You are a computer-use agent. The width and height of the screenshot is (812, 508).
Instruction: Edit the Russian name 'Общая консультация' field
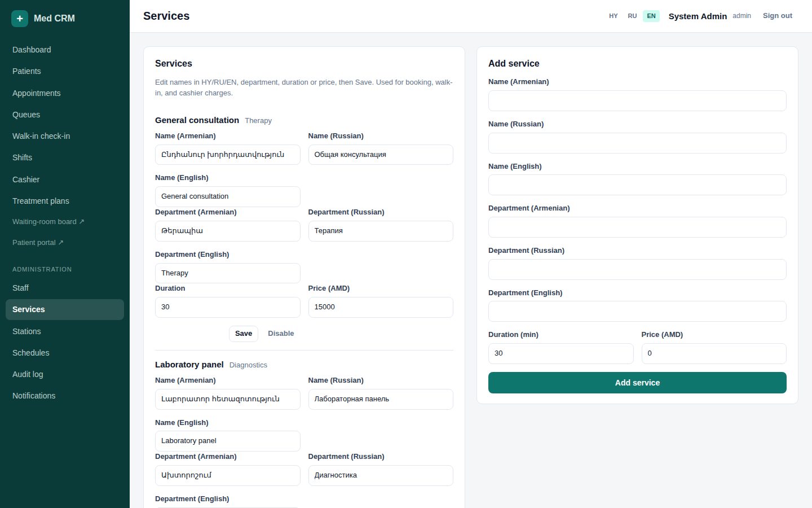pos(381,155)
